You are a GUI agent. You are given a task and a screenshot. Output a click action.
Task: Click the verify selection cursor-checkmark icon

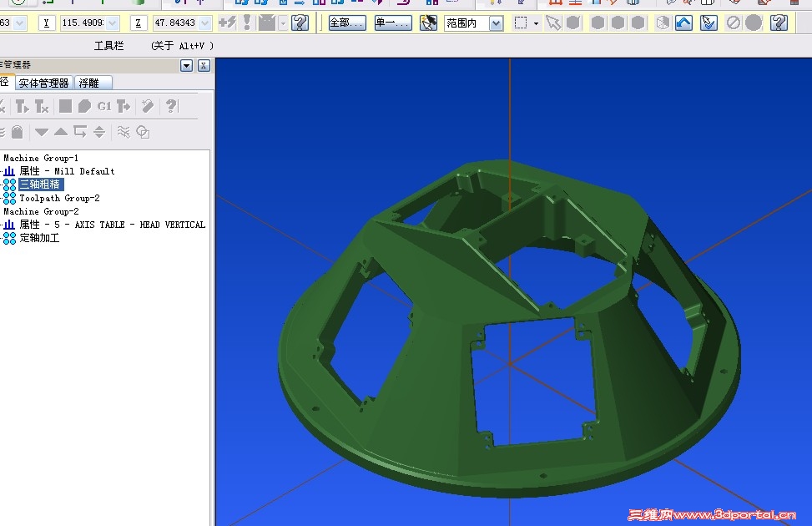click(709, 23)
